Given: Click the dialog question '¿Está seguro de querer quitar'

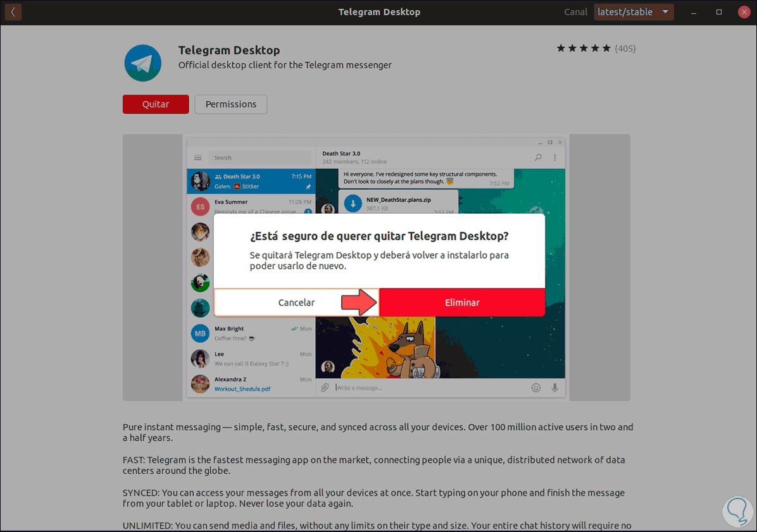Looking at the screenshot, I should click(379, 236).
